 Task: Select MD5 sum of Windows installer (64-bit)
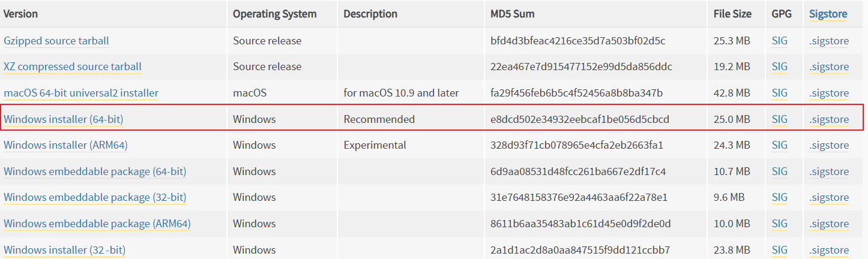(579, 119)
